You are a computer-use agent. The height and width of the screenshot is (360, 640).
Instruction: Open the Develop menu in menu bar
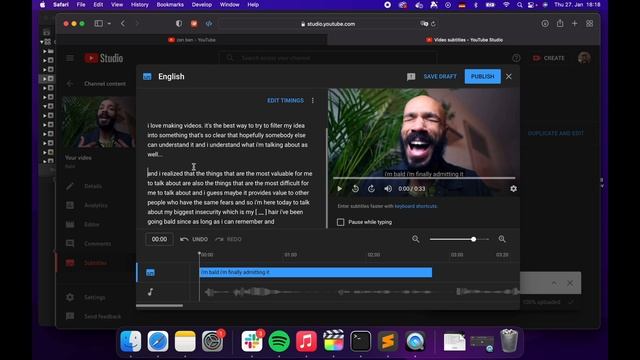click(202, 4)
